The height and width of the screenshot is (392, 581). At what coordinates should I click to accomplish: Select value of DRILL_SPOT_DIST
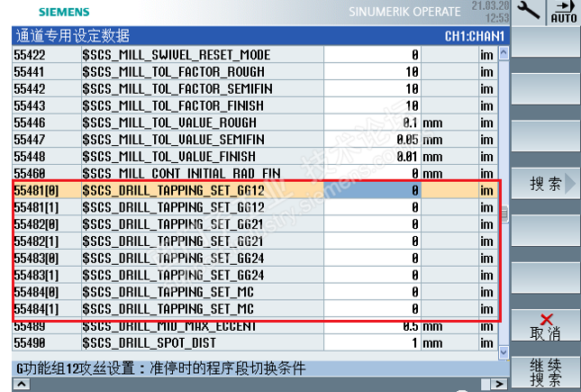tap(372, 342)
